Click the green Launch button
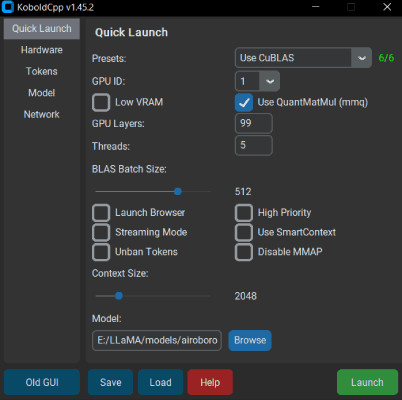Viewport: 402px width, 400px height. (x=367, y=382)
